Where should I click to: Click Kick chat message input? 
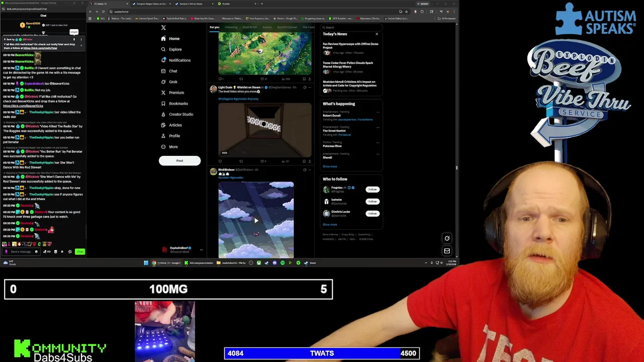point(21,251)
